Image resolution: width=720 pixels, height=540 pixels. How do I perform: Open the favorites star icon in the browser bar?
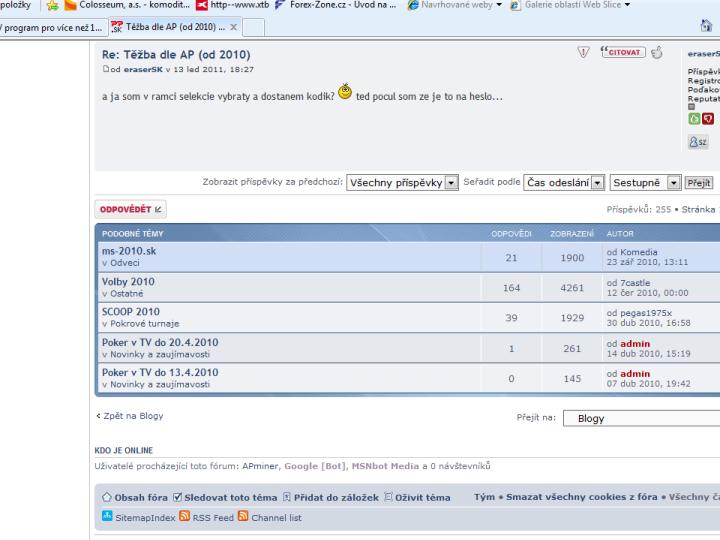(x=53, y=6)
